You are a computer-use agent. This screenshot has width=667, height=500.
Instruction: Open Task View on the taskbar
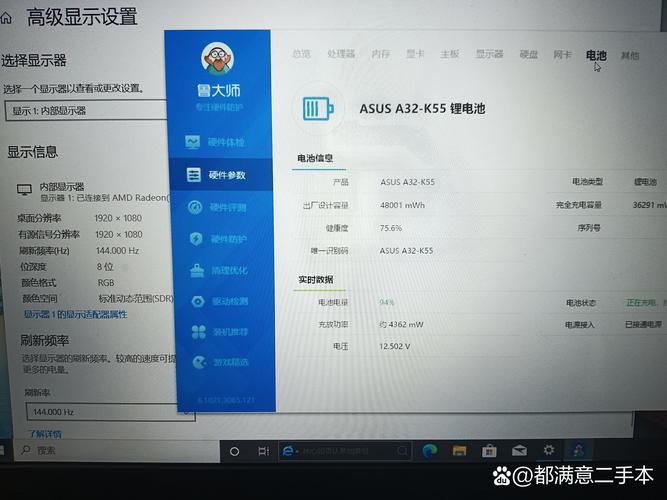(x=264, y=451)
